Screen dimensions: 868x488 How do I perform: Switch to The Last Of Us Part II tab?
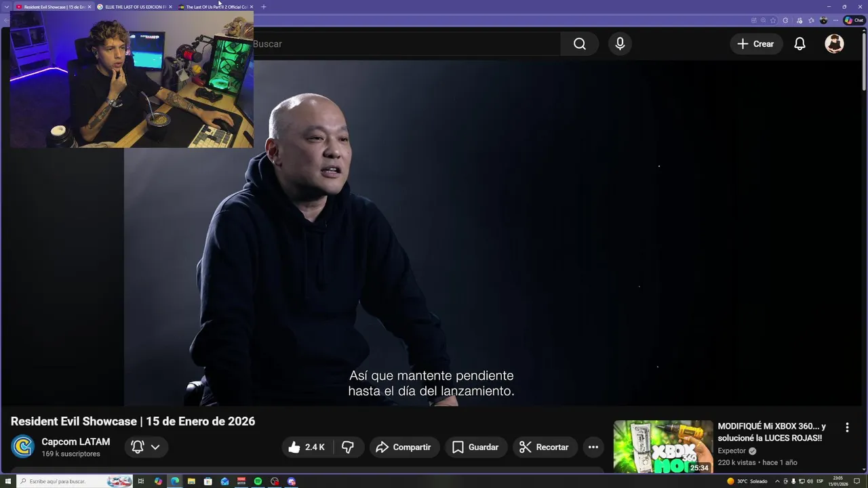[x=215, y=7]
